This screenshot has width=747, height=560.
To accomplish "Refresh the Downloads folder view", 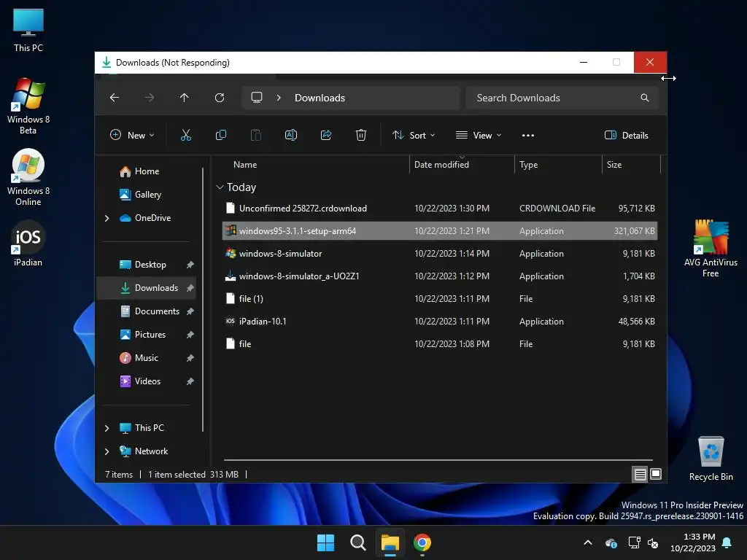I will tap(219, 98).
